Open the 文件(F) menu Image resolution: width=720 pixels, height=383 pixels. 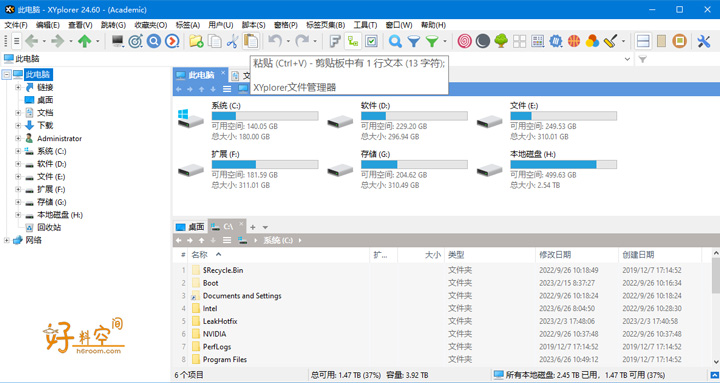[16, 25]
